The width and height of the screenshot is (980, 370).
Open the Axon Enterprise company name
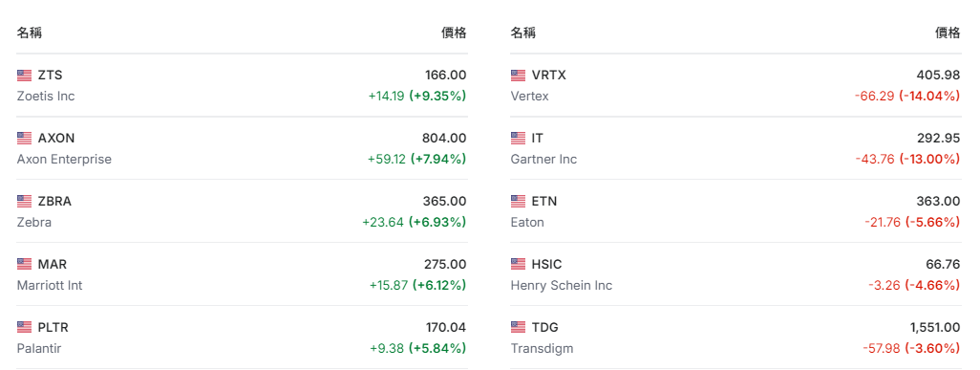64,159
